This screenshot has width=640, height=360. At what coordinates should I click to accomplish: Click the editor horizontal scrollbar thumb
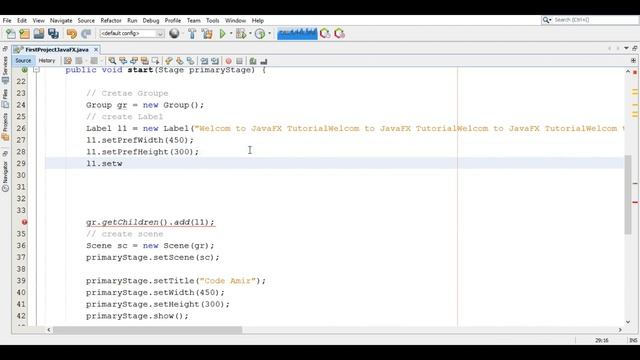(147, 329)
